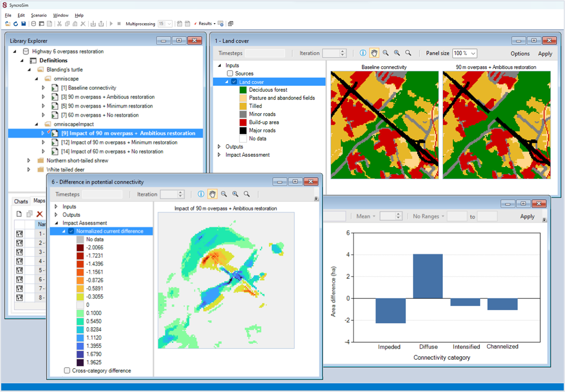565x392 pixels.
Task: Click the export arrow icon in main toolbar
Action: [x=101, y=24]
